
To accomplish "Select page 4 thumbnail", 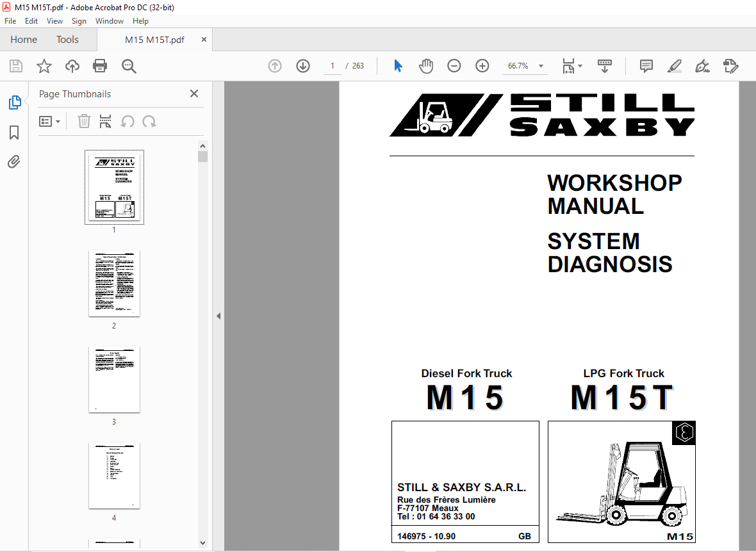I will pyautogui.click(x=114, y=475).
